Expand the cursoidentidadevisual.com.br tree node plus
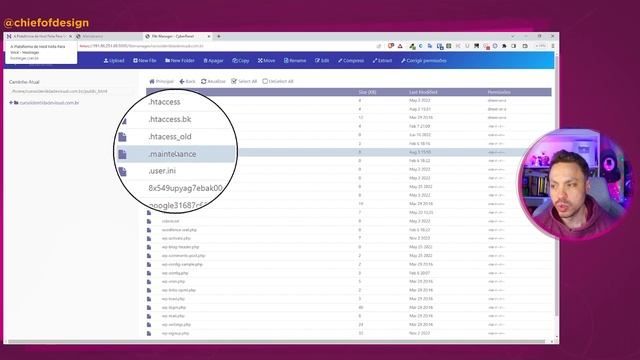The height and width of the screenshot is (360, 640). tap(11, 102)
